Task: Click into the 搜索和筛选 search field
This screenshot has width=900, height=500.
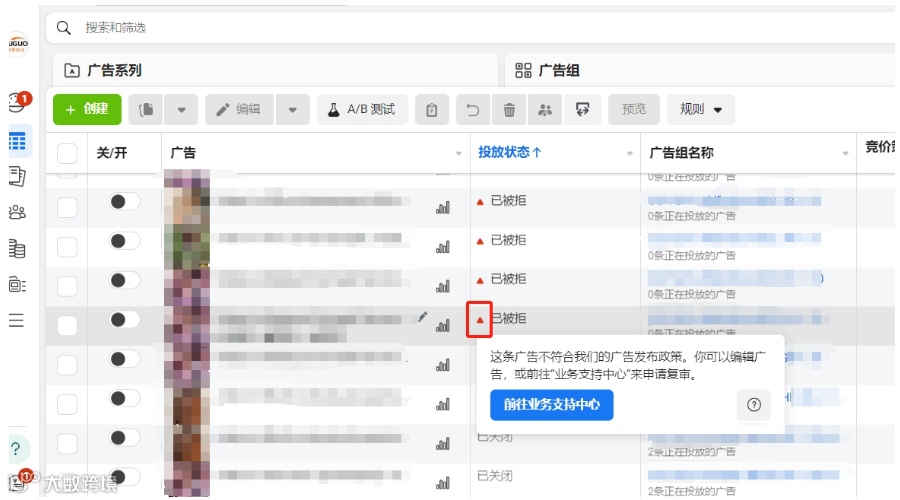Action: (x=471, y=28)
